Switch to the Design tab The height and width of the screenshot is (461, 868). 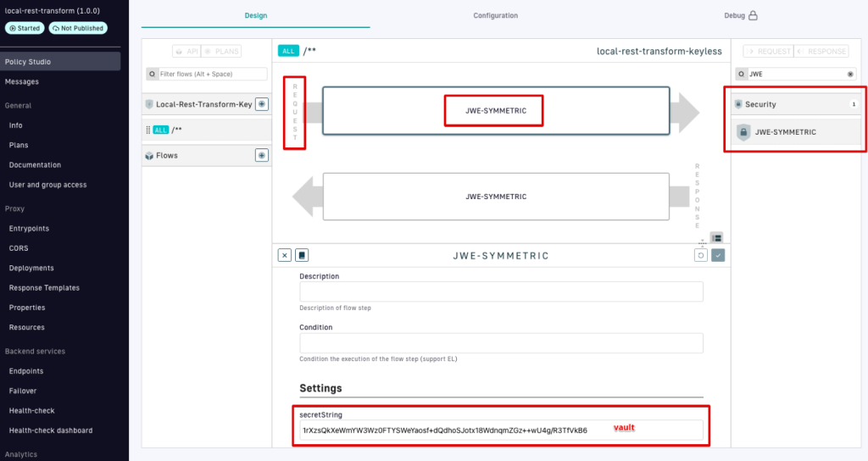256,15
